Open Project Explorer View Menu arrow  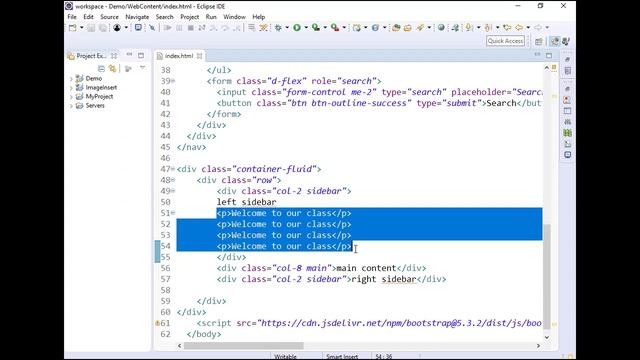142,68
